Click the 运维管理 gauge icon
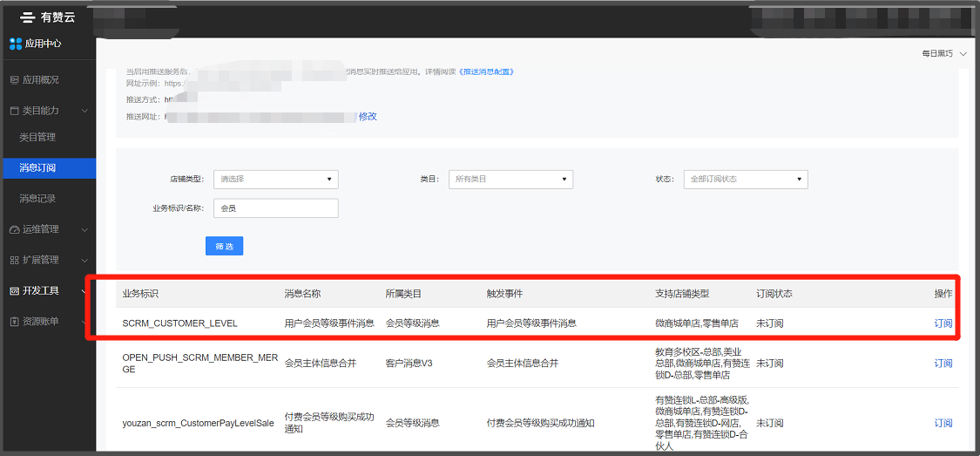Screen dimensions: 980x456 click(x=15, y=229)
